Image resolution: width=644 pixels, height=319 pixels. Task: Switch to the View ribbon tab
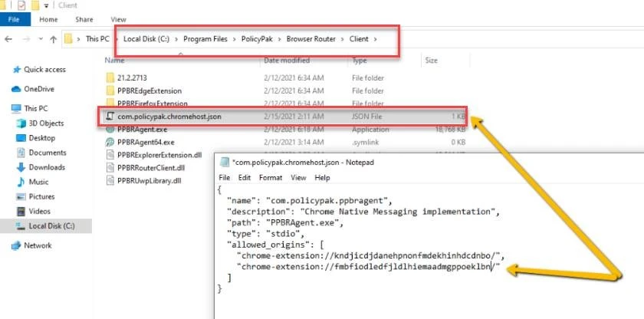point(118,19)
